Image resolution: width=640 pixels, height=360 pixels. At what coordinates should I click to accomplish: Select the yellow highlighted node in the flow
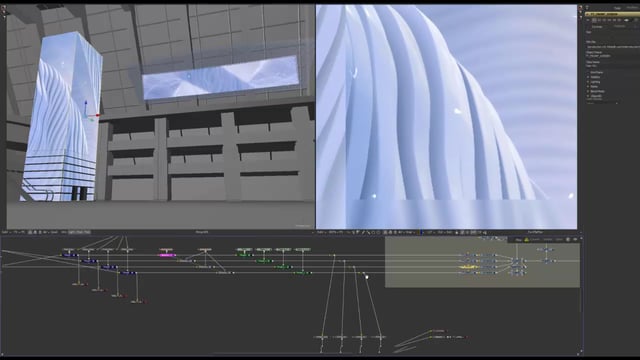[469, 267]
